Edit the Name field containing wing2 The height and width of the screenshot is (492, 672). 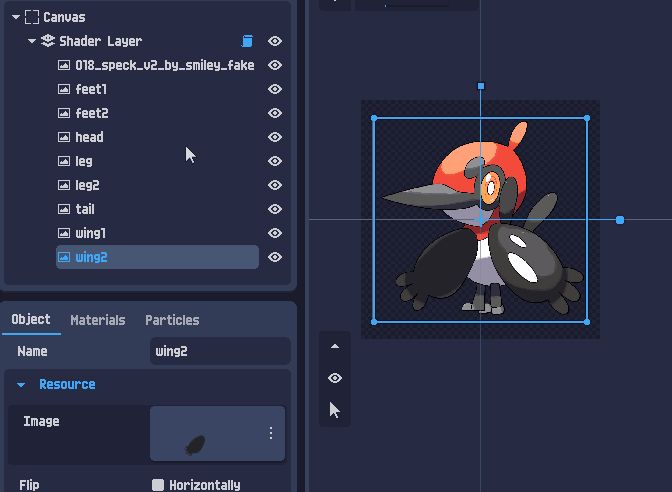tap(220, 351)
